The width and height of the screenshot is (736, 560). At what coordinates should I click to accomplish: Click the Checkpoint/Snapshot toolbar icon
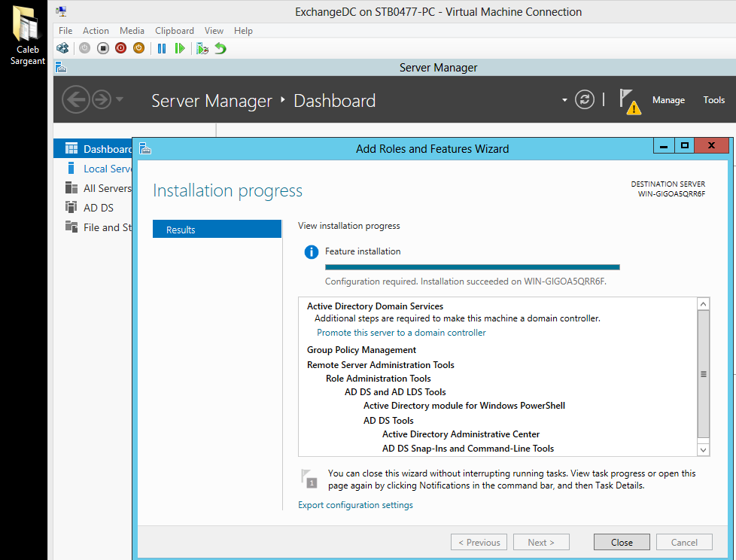202,48
